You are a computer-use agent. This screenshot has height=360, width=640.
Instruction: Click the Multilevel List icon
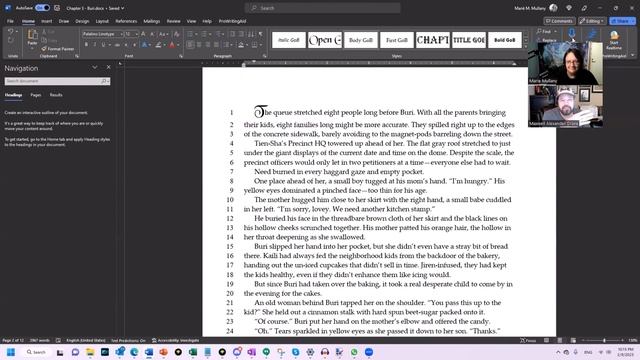[x=218, y=34]
